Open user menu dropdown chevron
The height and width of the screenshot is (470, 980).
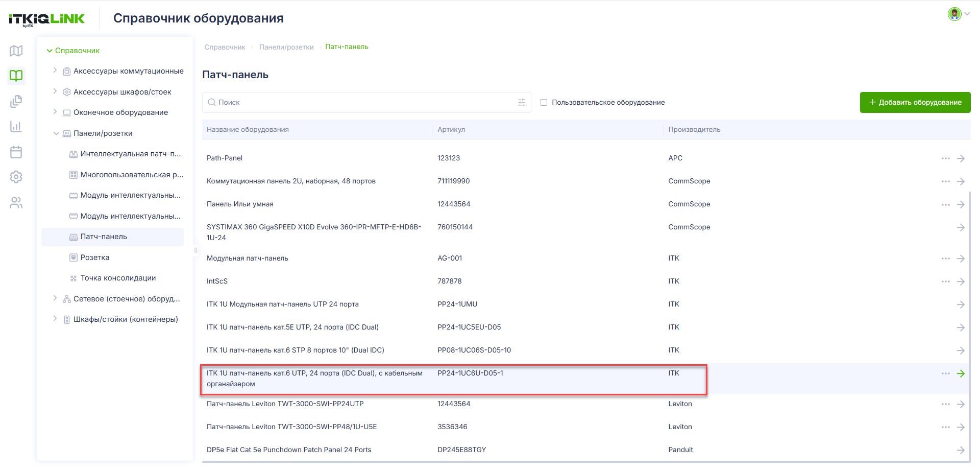click(x=967, y=14)
